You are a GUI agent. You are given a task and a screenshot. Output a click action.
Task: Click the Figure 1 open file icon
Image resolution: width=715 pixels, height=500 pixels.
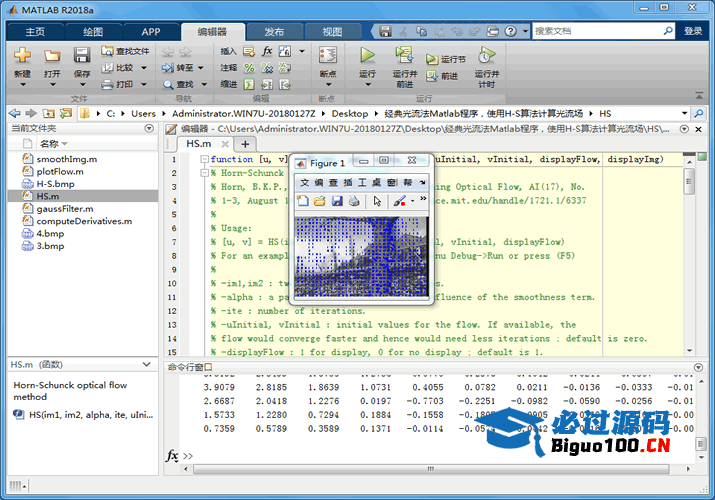point(320,201)
